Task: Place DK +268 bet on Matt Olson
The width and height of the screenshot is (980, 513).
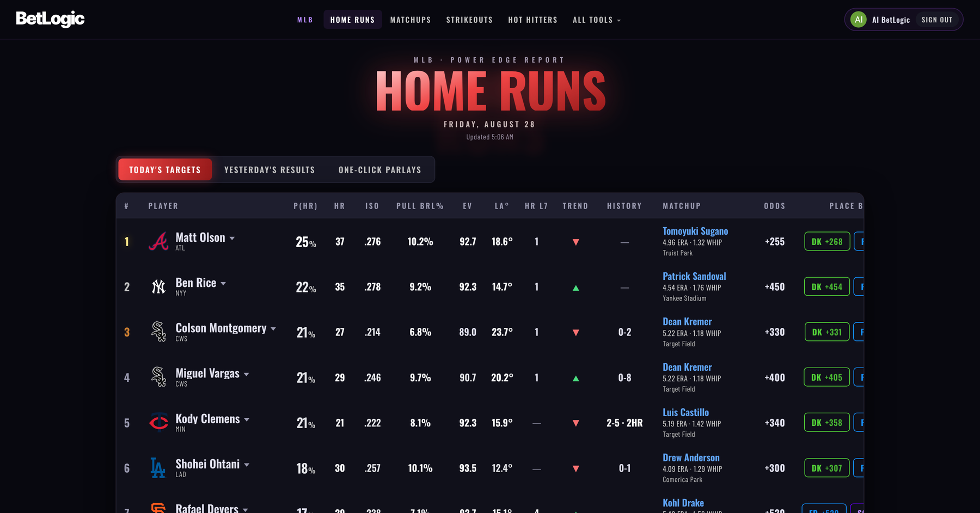Action: click(827, 241)
